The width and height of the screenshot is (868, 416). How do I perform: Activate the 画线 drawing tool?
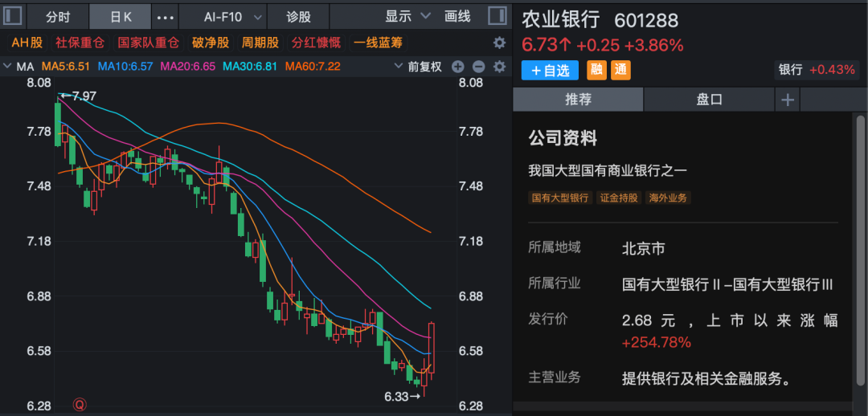(x=457, y=17)
